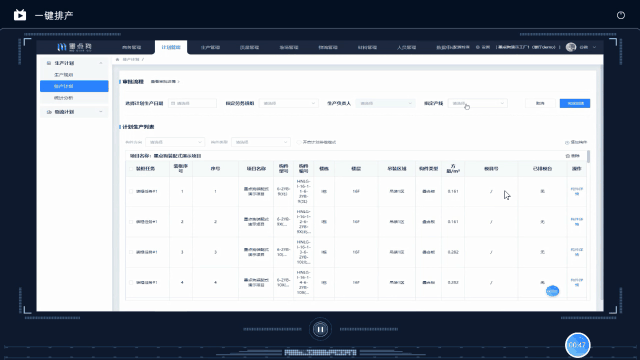Click the 00:47 timer circle on progress bar
Image resolution: width=640 pixels, height=360 pixels.
coord(578,345)
